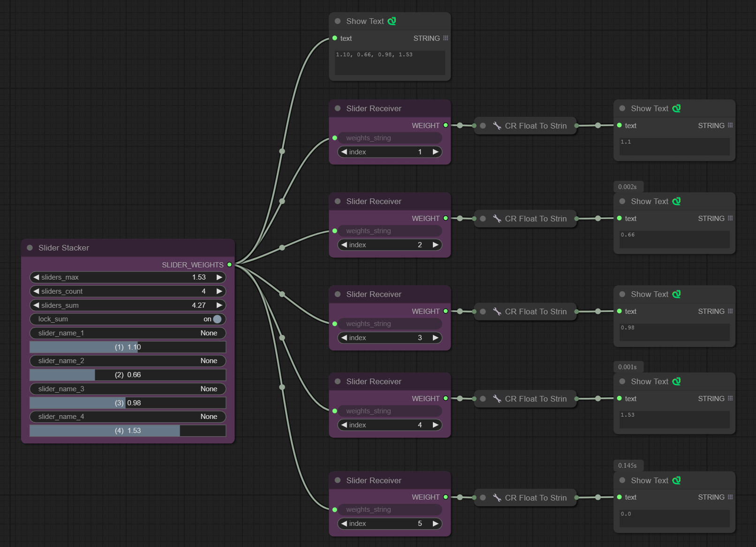The height and width of the screenshot is (547, 756).
Task: Click wrench icon on CR Float node after index 4 receiver
Action: pyautogui.click(x=497, y=399)
